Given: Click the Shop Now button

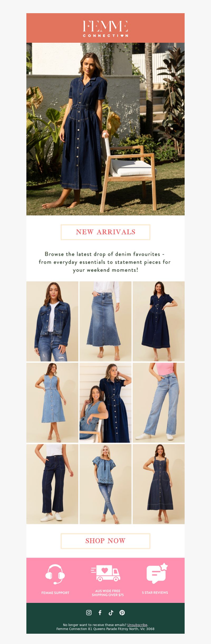Looking at the screenshot, I should point(105,541).
